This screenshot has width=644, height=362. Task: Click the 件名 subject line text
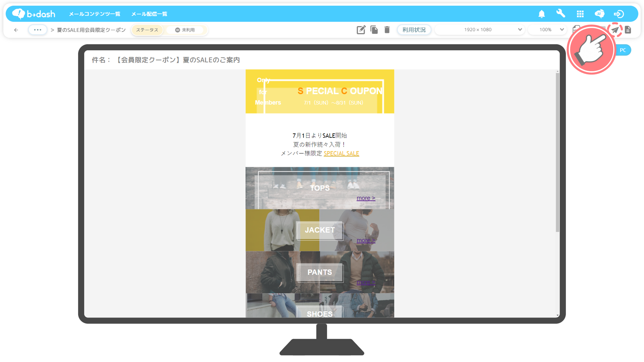pyautogui.click(x=166, y=60)
